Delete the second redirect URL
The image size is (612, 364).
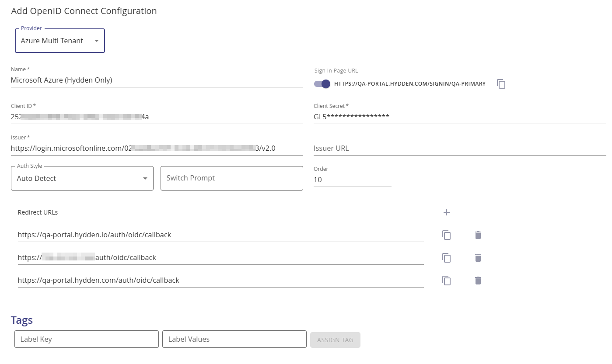click(478, 258)
